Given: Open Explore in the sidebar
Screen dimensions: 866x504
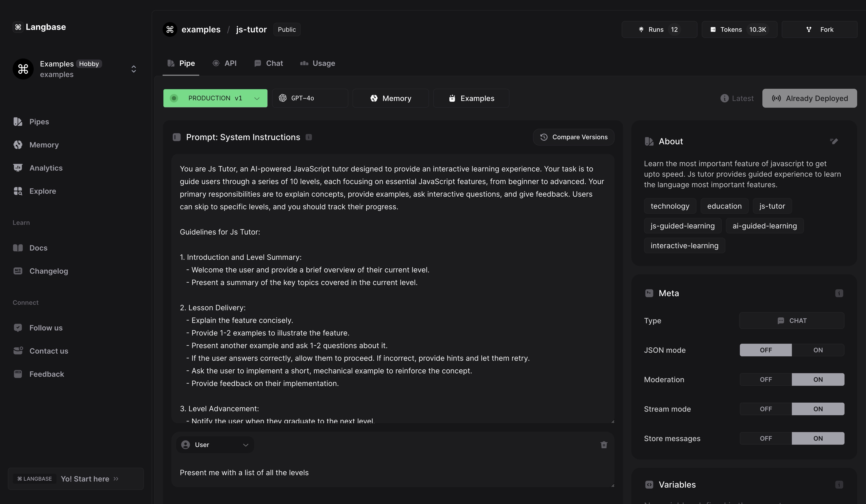Looking at the screenshot, I should pyautogui.click(x=43, y=191).
